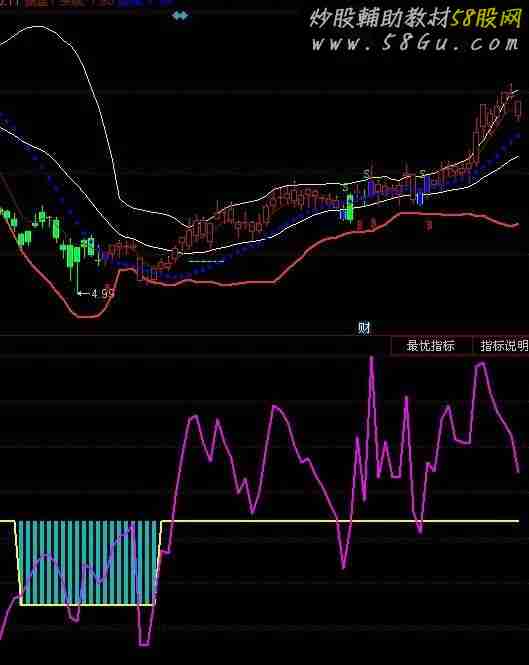This screenshot has height=665, width=529.
Task: Select the tall bright green candlestick mid-chart
Action: (350, 207)
